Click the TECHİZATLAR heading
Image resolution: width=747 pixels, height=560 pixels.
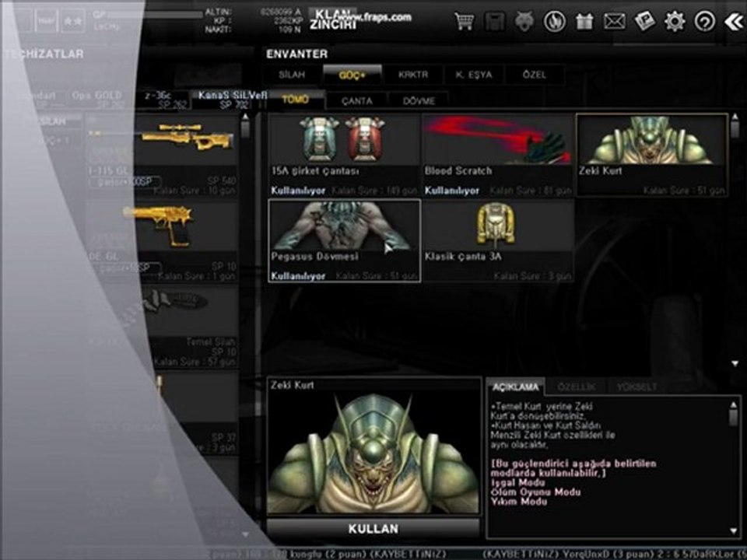[44, 54]
